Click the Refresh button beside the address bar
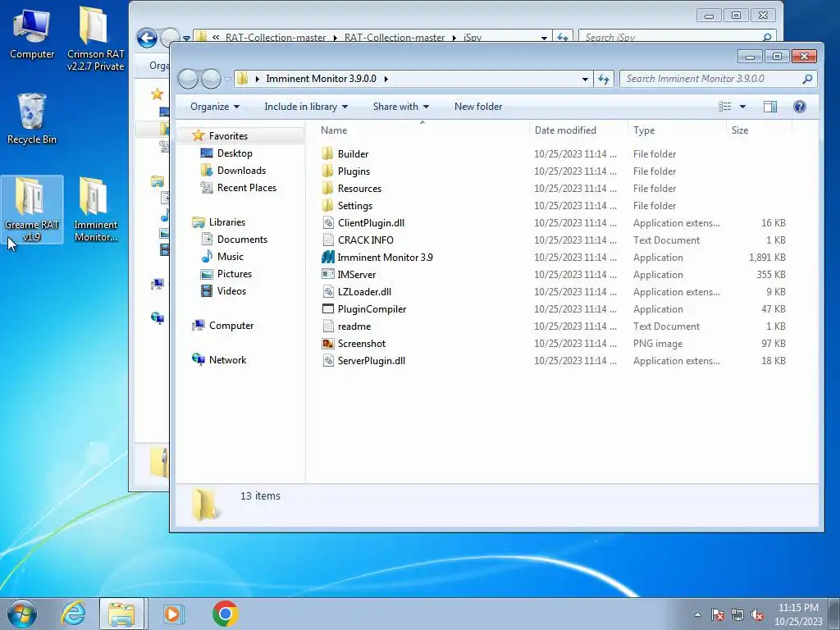The image size is (840, 630). click(x=604, y=80)
